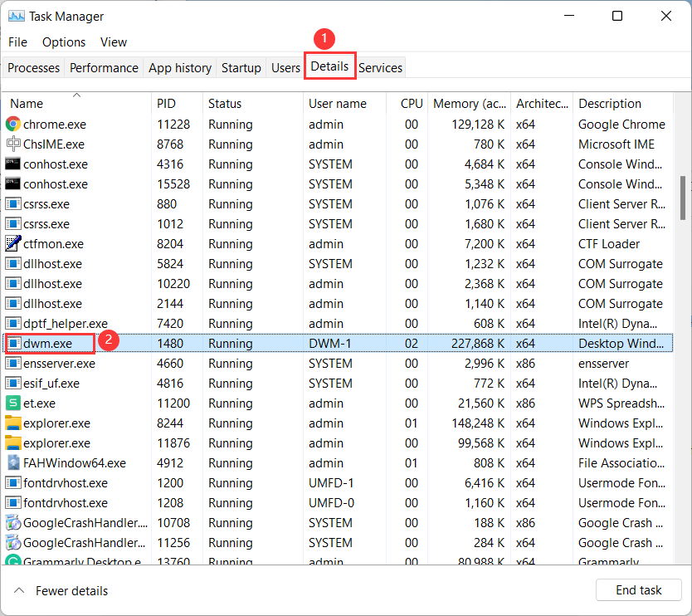Viewport: 692px width, 616px height.
Task: Sort processes by the Memory column header
Action: click(468, 104)
